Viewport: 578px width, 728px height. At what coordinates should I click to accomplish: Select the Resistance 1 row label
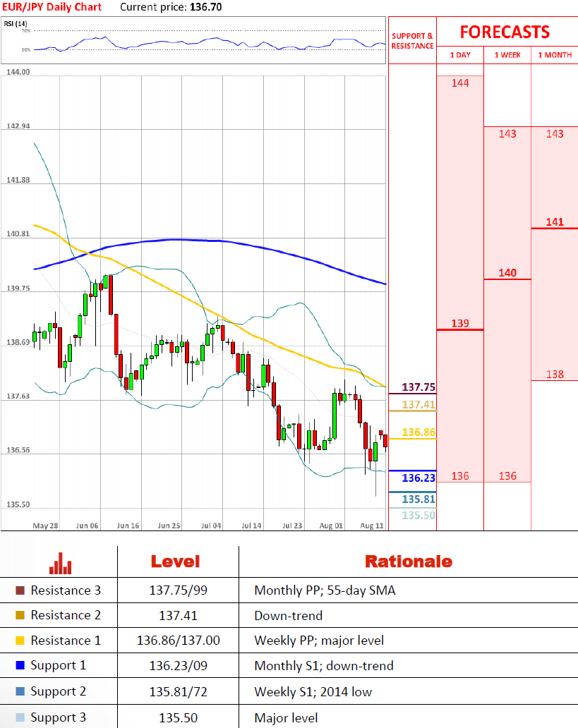coord(66,641)
